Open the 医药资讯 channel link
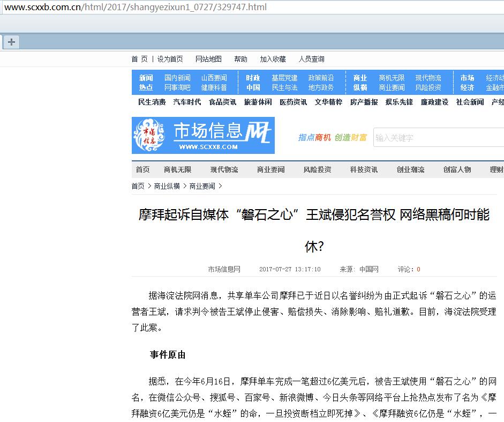The height and width of the screenshot is (422, 504). [x=293, y=102]
